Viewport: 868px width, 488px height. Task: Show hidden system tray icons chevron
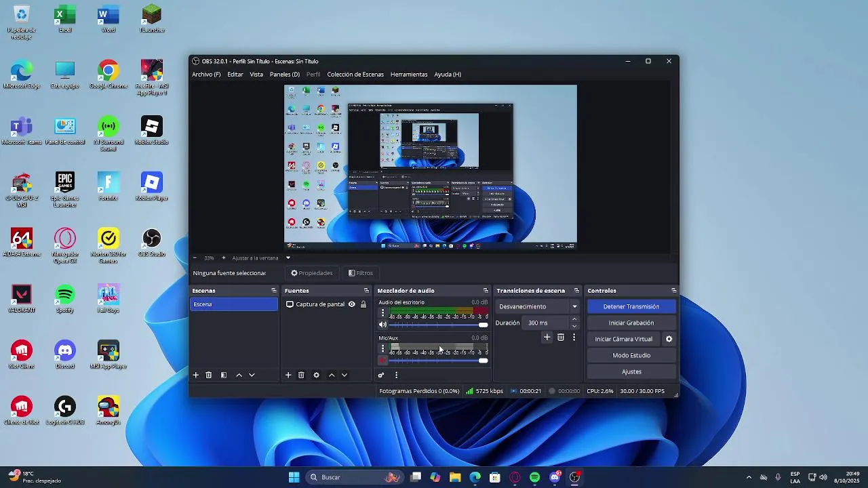pos(749,477)
